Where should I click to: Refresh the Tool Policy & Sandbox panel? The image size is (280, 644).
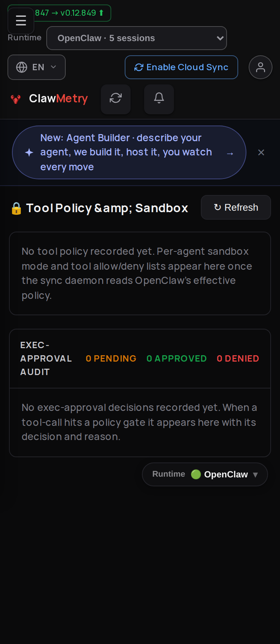(x=236, y=207)
